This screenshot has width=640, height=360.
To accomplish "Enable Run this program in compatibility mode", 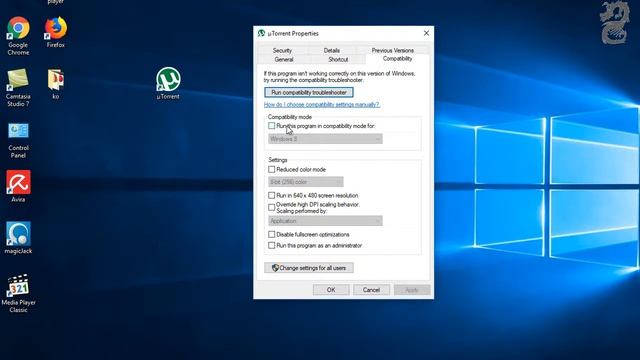I will [x=271, y=126].
